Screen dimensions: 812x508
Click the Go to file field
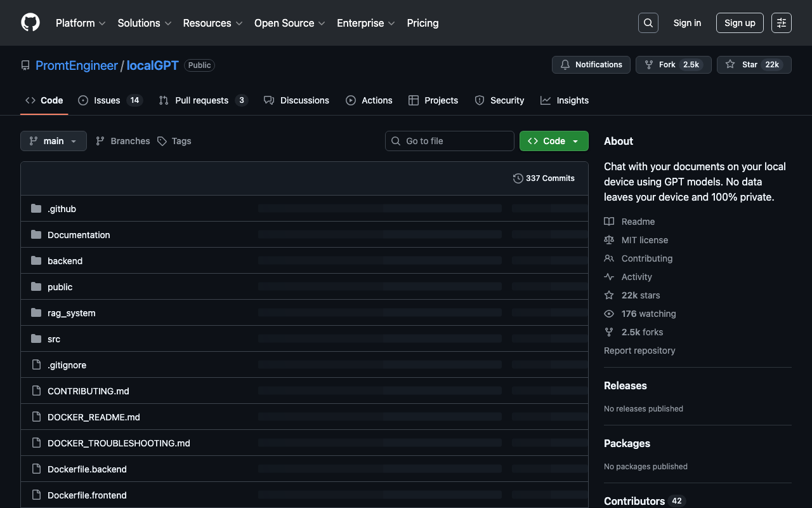pyautogui.click(x=450, y=141)
